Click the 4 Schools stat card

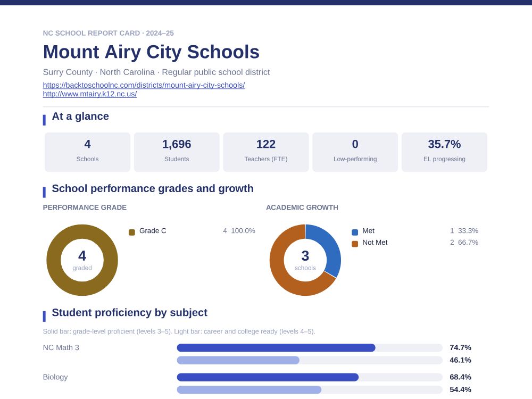(88, 152)
